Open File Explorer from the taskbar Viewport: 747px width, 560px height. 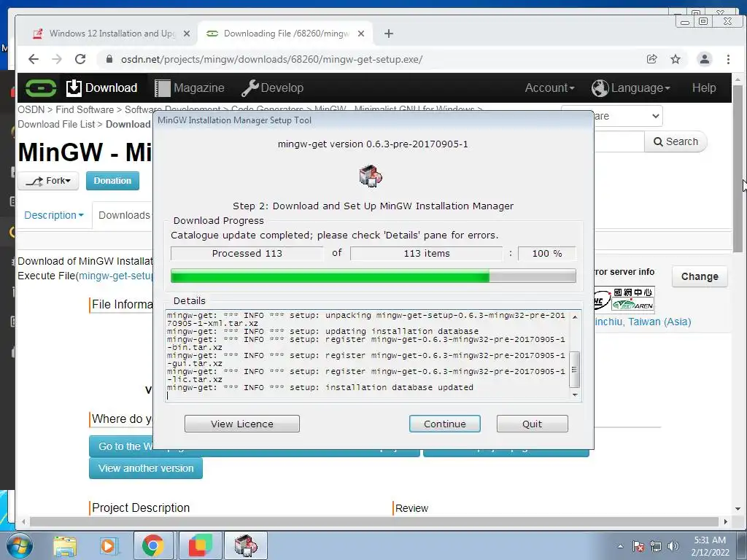pyautogui.click(x=64, y=545)
